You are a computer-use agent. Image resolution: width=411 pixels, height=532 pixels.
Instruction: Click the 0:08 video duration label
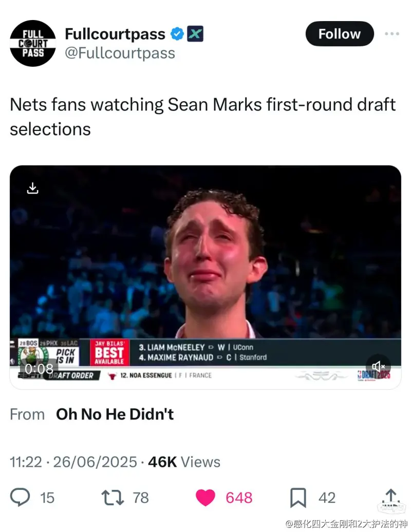pos(39,369)
